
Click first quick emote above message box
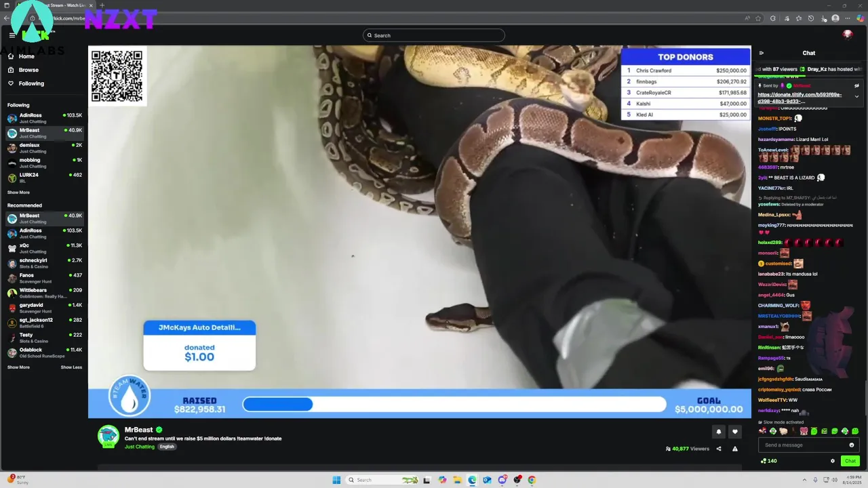tap(763, 431)
